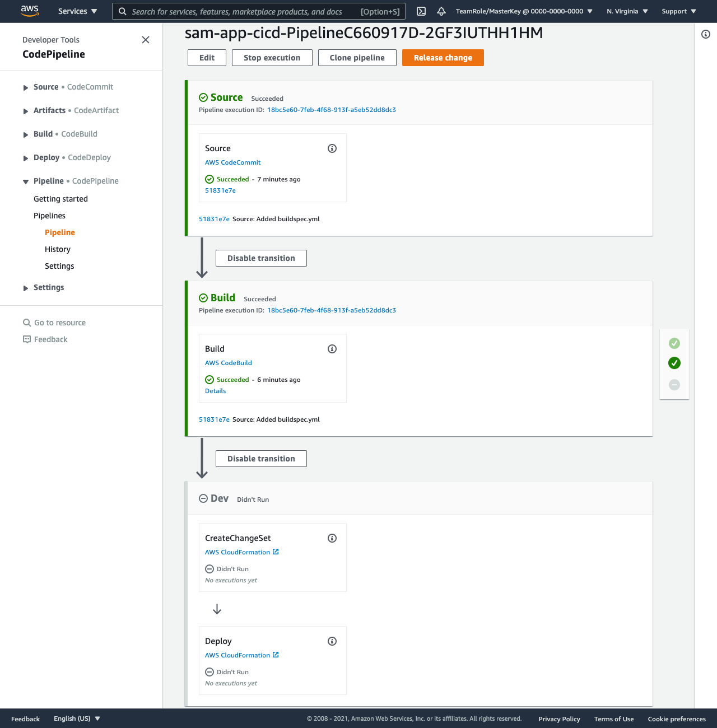Open Getting started page

[x=60, y=199]
